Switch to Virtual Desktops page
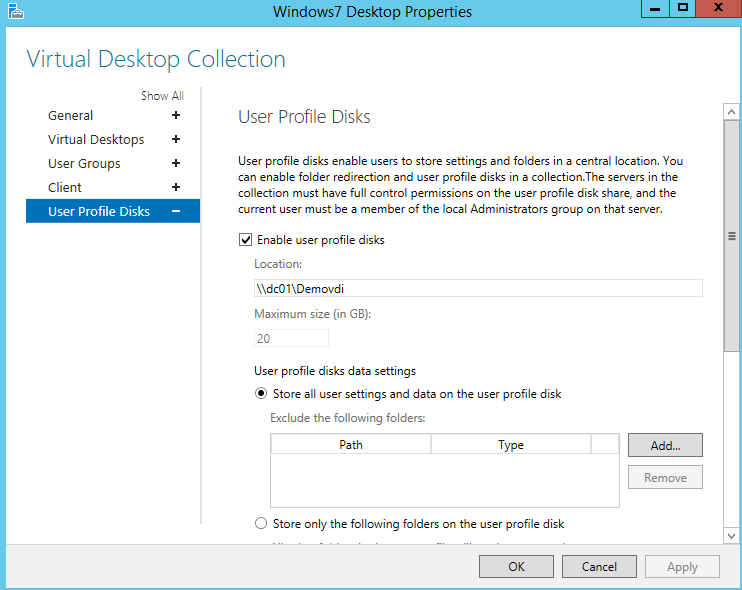 click(96, 139)
